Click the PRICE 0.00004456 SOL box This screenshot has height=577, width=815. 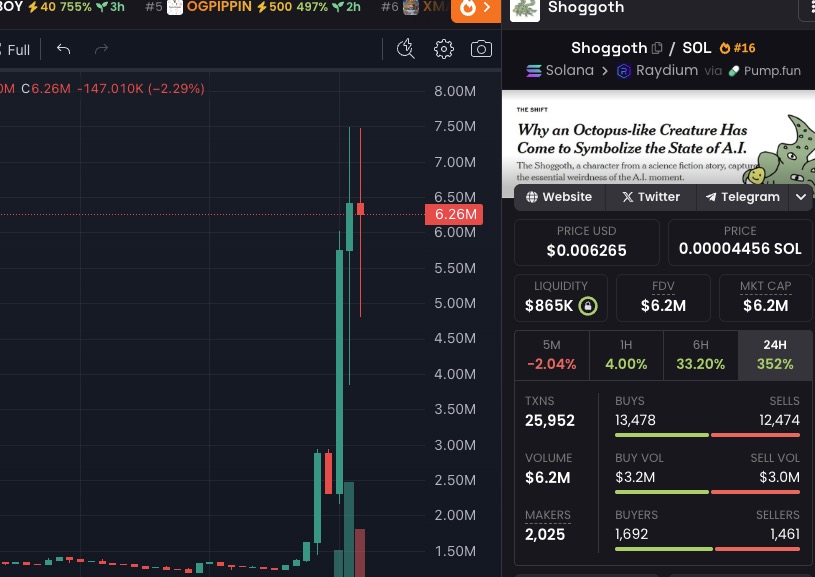(740, 242)
